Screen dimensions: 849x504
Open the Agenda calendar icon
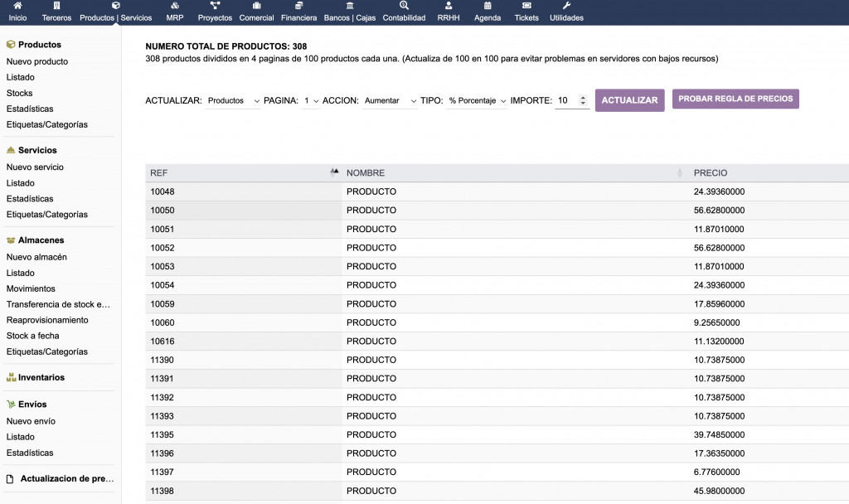tap(488, 6)
